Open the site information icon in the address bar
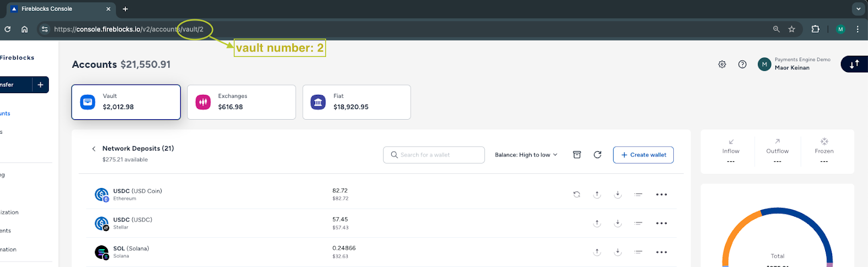 click(45, 29)
